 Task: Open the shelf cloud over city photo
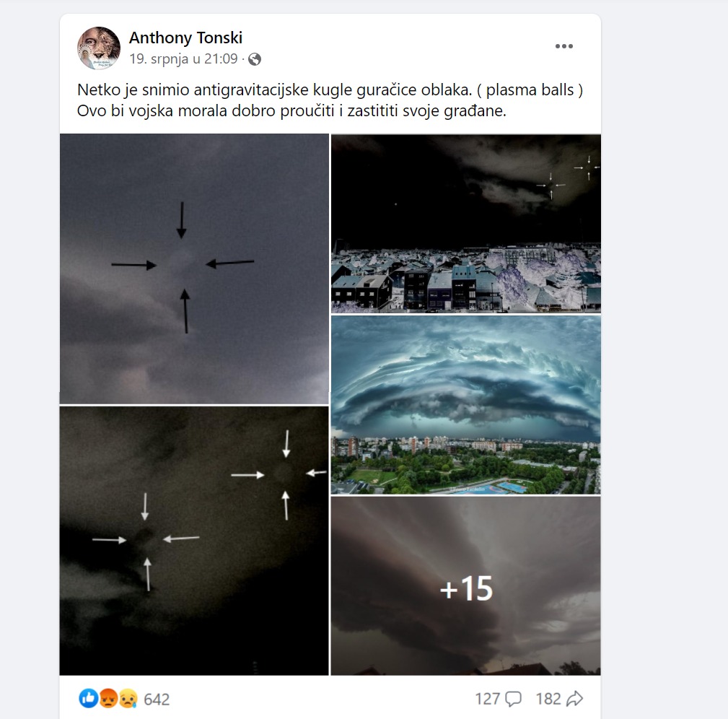(x=465, y=404)
